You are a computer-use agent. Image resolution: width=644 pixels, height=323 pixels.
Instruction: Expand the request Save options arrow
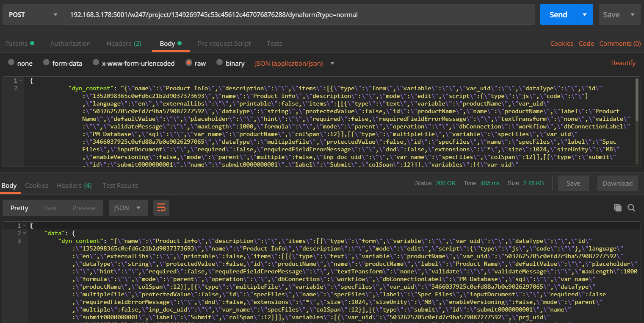point(633,14)
